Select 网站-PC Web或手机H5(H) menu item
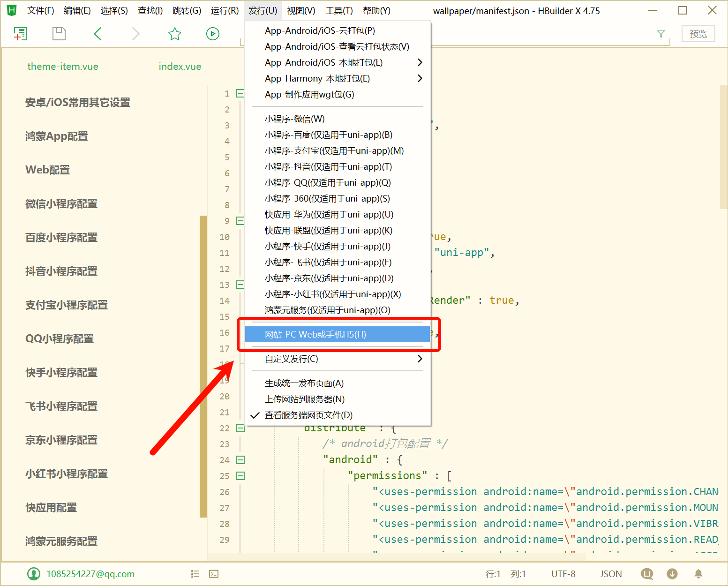The width and height of the screenshot is (728, 586). 338,334
